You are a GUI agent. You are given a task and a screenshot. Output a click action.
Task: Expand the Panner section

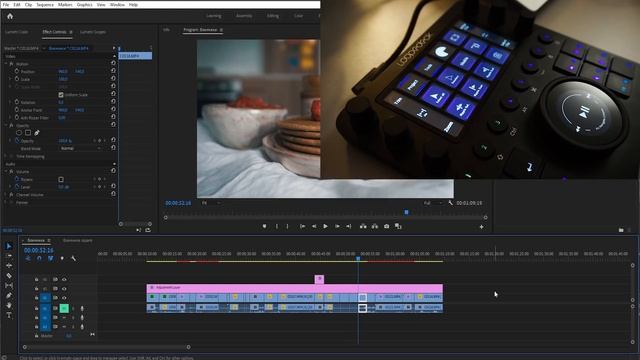(x=6, y=202)
